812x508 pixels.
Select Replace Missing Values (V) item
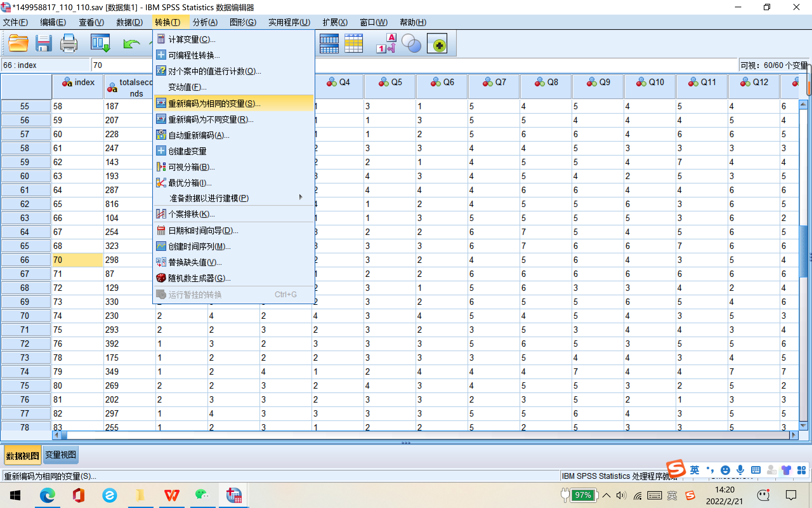[x=233, y=262]
